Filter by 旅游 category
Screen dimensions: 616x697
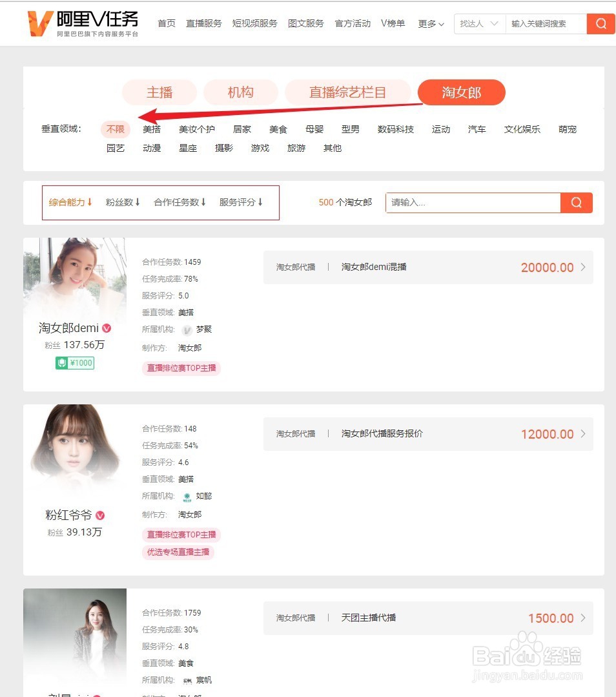[296, 148]
